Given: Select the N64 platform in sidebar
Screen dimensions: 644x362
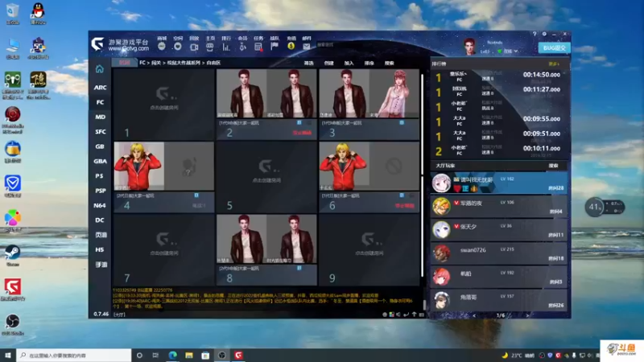Looking at the screenshot, I should [100, 205].
